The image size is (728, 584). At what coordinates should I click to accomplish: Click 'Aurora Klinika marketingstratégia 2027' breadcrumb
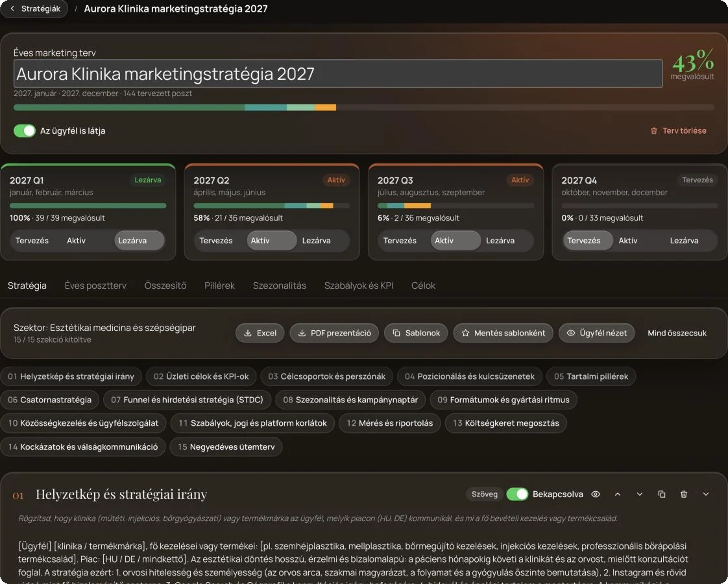175,9
